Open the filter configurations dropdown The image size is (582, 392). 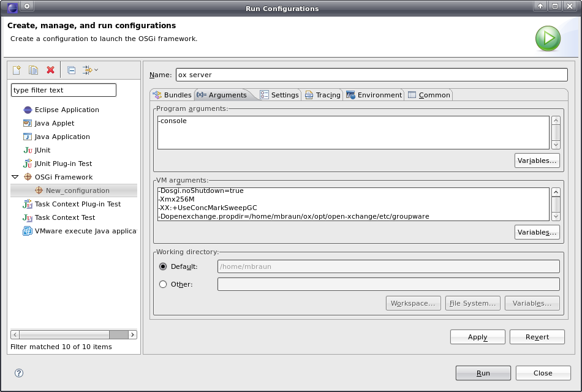pos(90,70)
